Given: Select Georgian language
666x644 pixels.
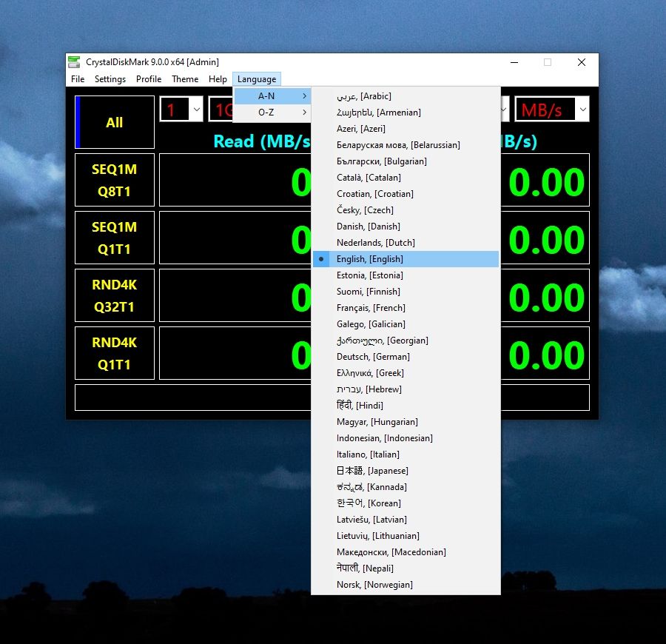Looking at the screenshot, I should (406, 341).
